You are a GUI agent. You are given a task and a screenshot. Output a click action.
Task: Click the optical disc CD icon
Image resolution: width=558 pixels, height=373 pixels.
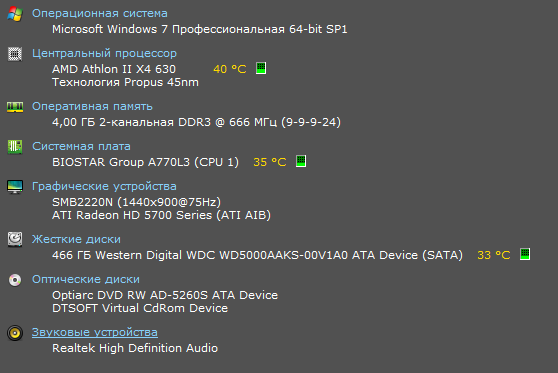(15, 280)
